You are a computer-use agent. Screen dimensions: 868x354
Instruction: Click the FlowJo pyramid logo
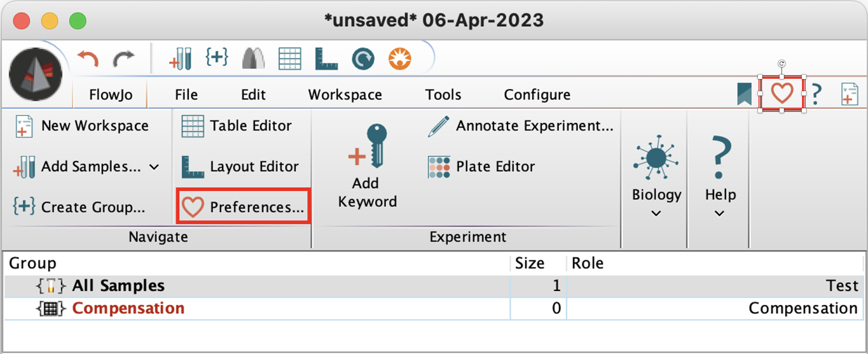tap(36, 74)
